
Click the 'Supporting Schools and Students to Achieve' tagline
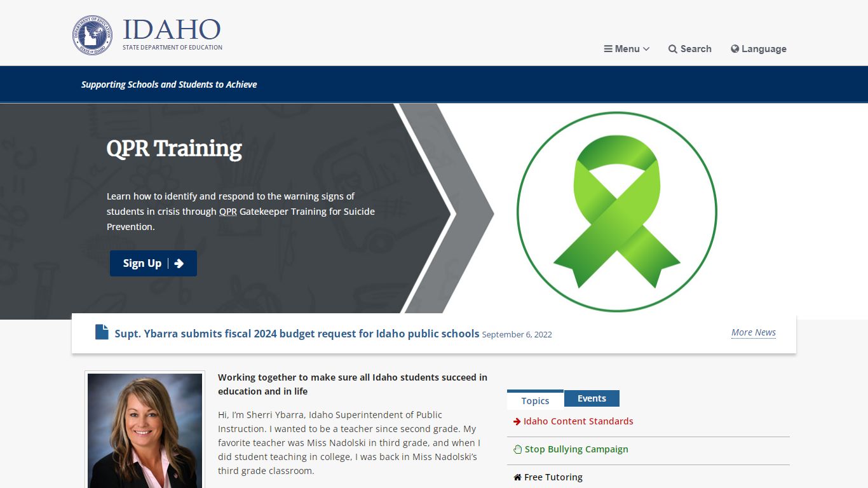169,85
